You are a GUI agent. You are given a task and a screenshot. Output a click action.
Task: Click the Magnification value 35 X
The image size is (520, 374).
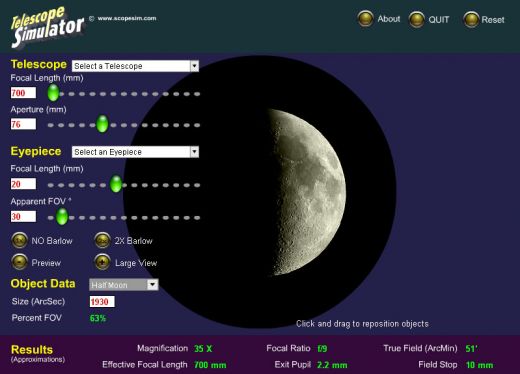coord(203,349)
